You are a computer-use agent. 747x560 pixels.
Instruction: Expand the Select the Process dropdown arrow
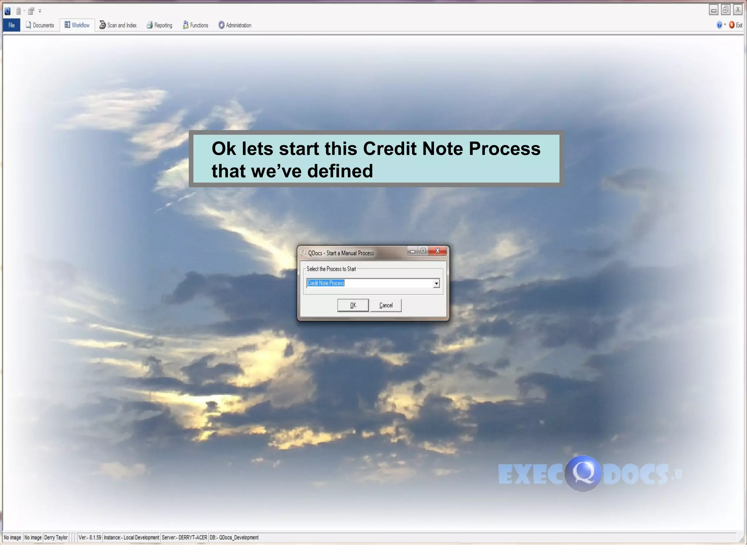tap(436, 283)
